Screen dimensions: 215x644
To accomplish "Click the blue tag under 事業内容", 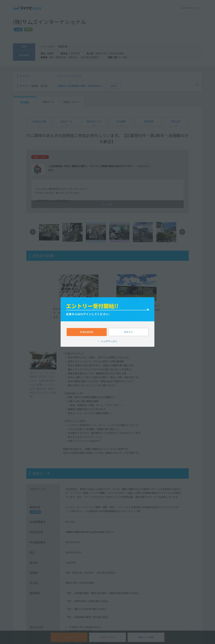I will click(x=35, y=512).
